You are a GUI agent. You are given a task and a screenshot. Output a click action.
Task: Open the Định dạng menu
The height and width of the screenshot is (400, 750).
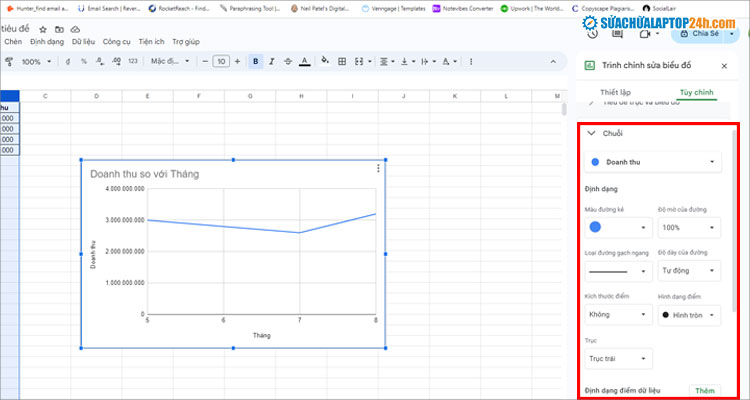point(46,42)
